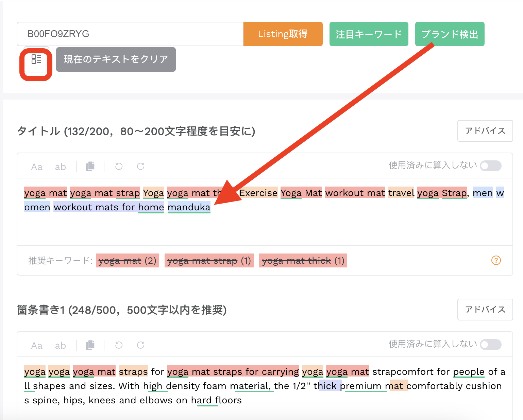Click recommended keyword 'yoga mat (2)'
The height and width of the screenshot is (420, 523).
128,261
